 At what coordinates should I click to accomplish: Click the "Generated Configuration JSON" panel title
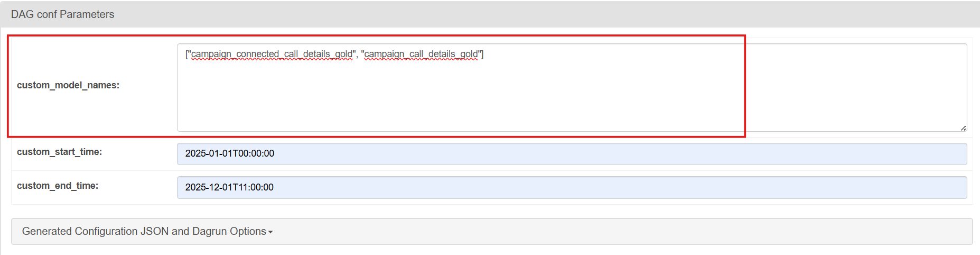tap(95, 231)
